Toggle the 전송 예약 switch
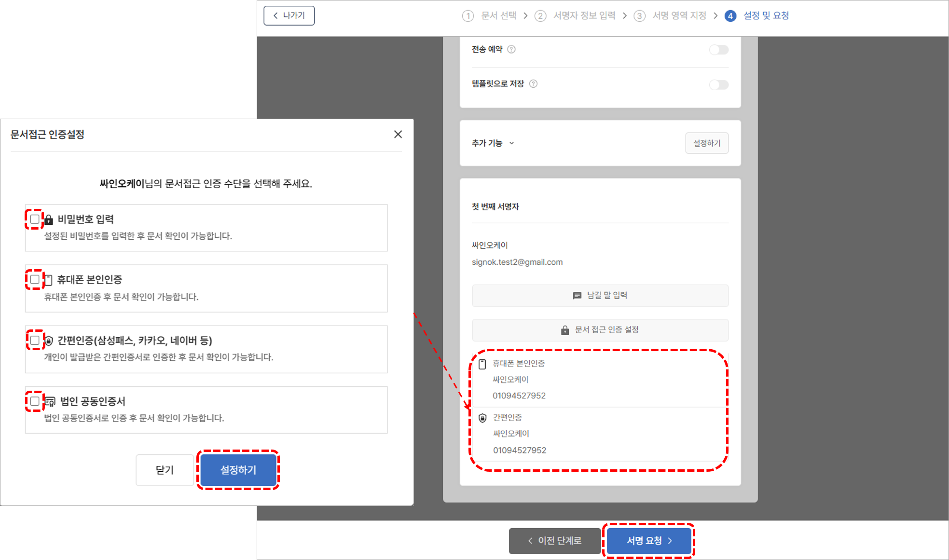 [x=718, y=50]
